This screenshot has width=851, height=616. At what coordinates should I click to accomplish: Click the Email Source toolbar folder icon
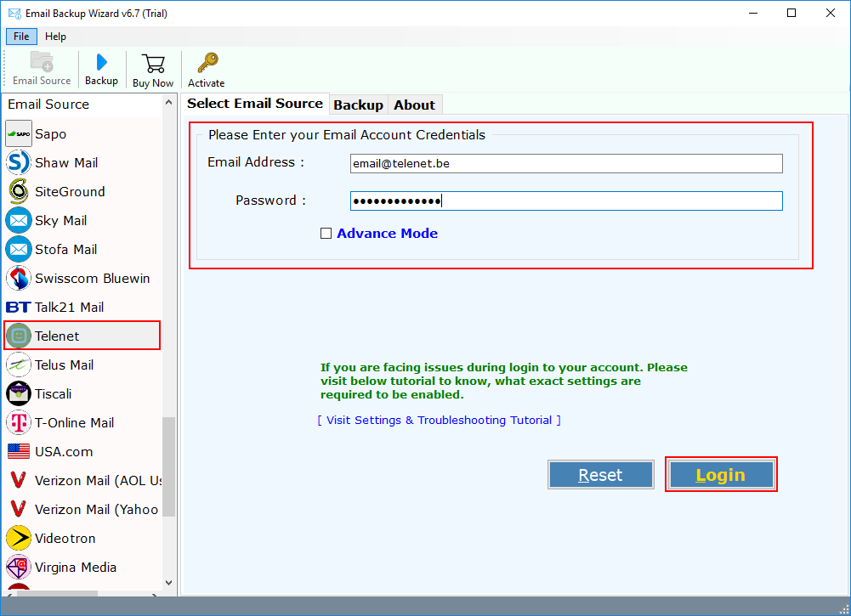point(42,61)
